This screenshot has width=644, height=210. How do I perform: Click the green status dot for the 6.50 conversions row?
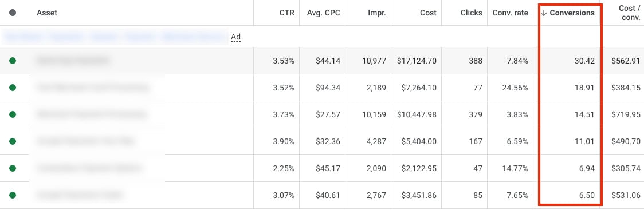click(x=13, y=195)
